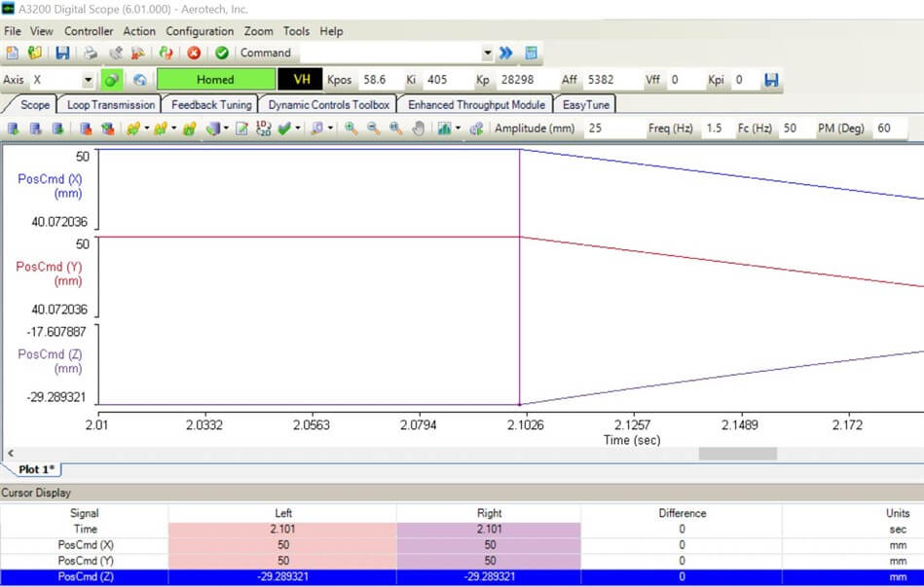Click the Open file folder icon
The width and height of the screenshot is (924, 587).
pyautogui.click(x=35, y=53)
